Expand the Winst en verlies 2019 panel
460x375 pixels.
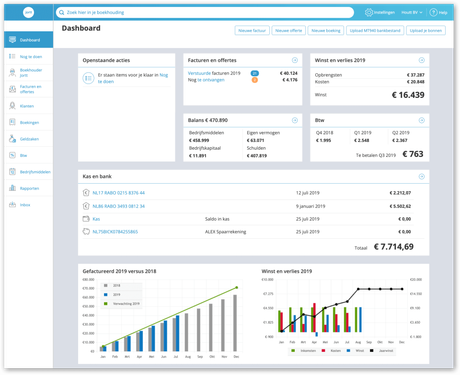tap(422, 60)
